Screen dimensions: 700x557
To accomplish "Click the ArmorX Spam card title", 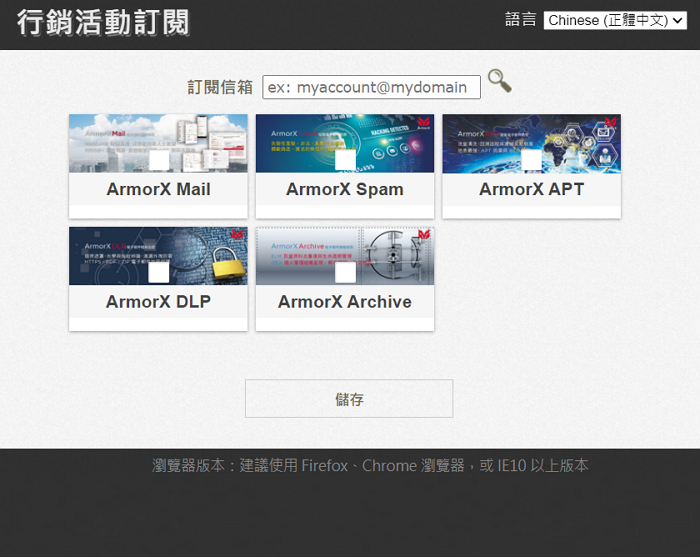I will tap(345, 189).
